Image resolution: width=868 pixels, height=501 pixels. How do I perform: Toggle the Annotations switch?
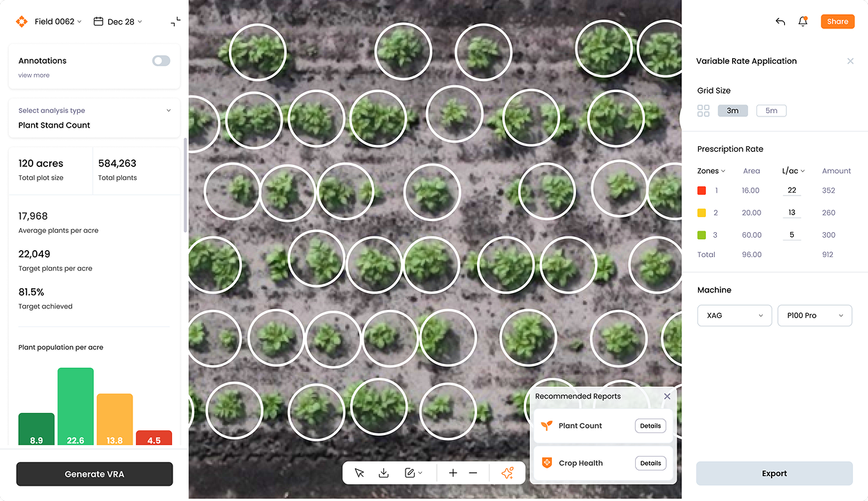pos(161,61)
